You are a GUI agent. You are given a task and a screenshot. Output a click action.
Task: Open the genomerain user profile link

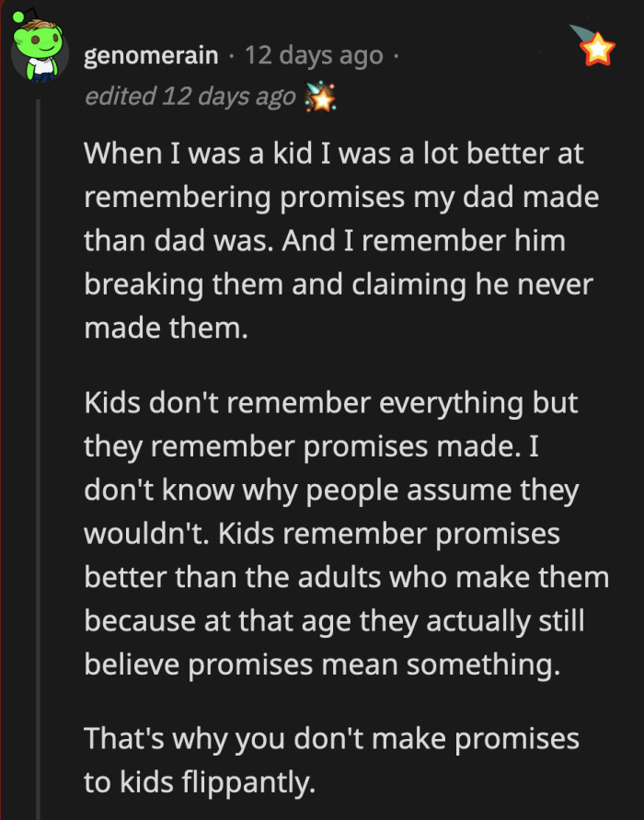click(151, 56)
